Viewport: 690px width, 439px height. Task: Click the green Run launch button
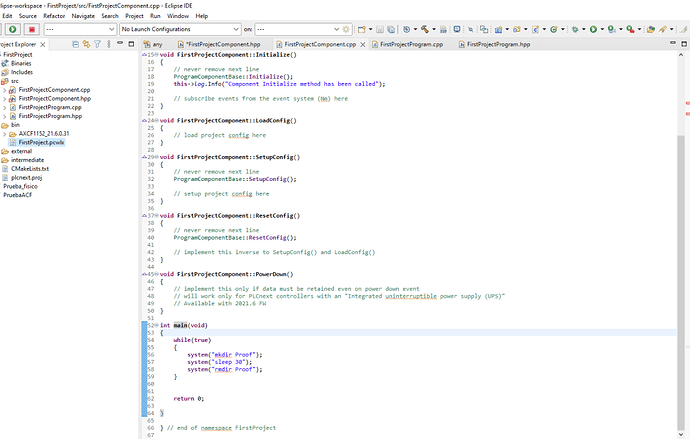[x=12, y=30]
